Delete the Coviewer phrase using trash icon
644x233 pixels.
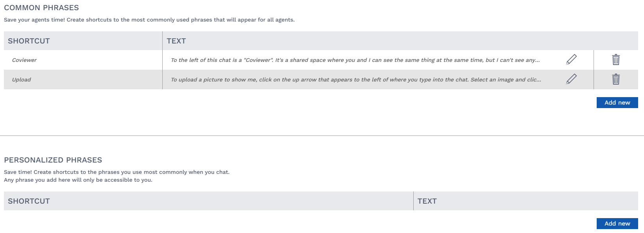pyautogui.click(x=615, y=60)
